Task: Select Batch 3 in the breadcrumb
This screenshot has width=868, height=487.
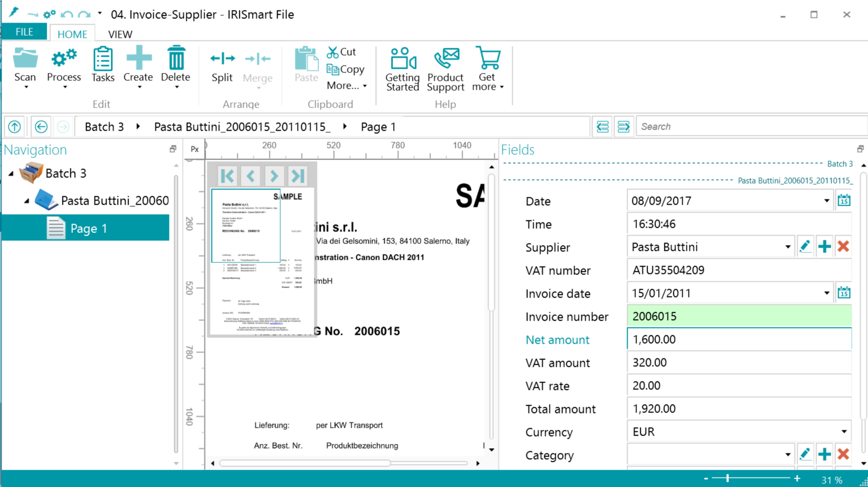Action: pyautogui.click(x=104, y=127)
